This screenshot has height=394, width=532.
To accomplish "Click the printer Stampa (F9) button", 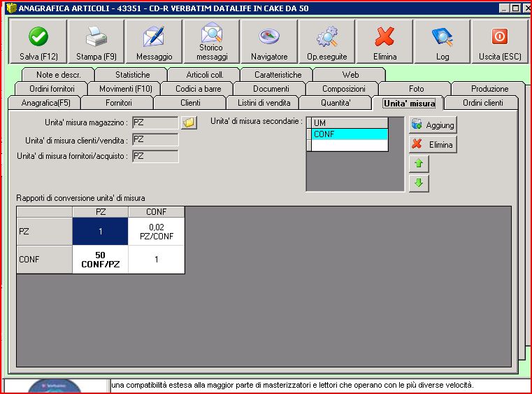I will [96, 41].
